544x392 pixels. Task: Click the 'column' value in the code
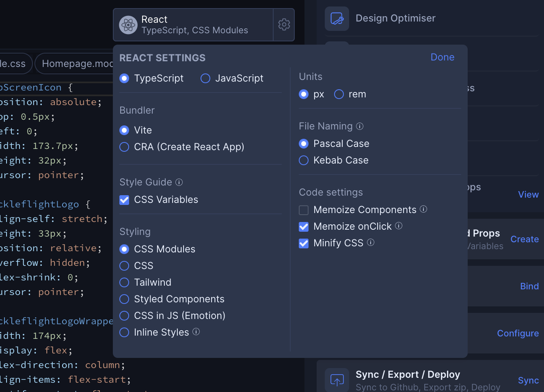(102, 365)
